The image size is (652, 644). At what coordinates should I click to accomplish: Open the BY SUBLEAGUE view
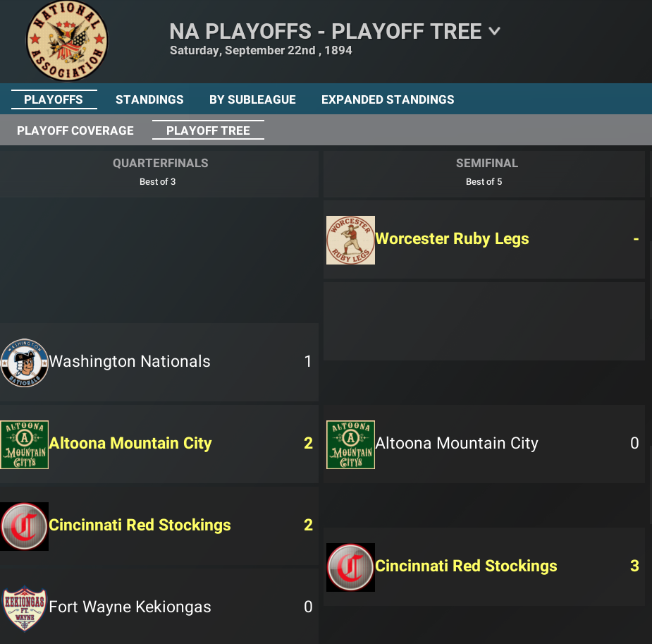click(252, 99)
